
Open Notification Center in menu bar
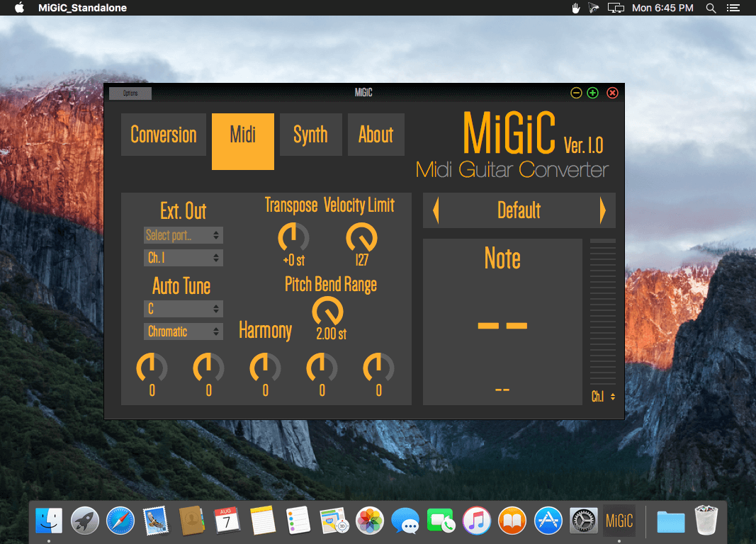(733, 8)
